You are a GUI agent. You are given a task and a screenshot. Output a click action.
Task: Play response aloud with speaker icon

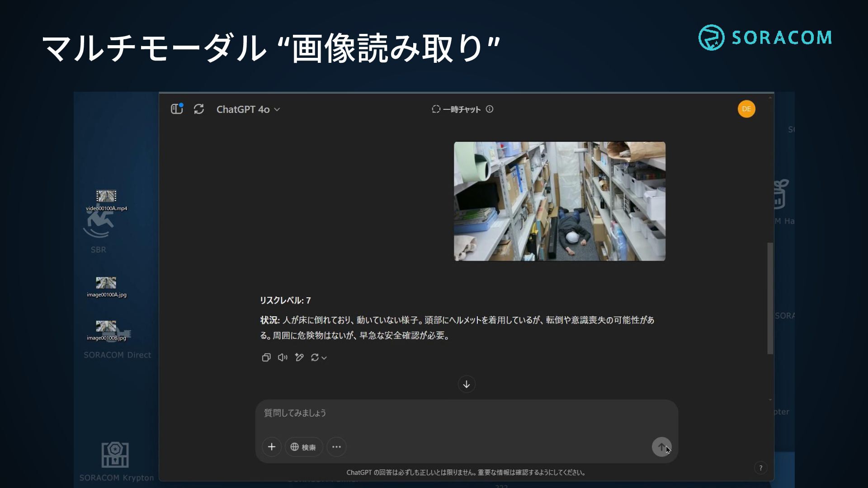click(x=283, y=357)
